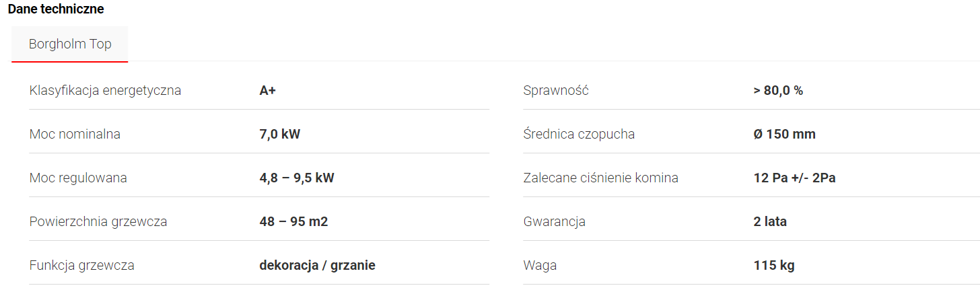This screenshot has height=294, width=980.
Task: Click the 2 lata warranty value
Action: tap(770, 221)
